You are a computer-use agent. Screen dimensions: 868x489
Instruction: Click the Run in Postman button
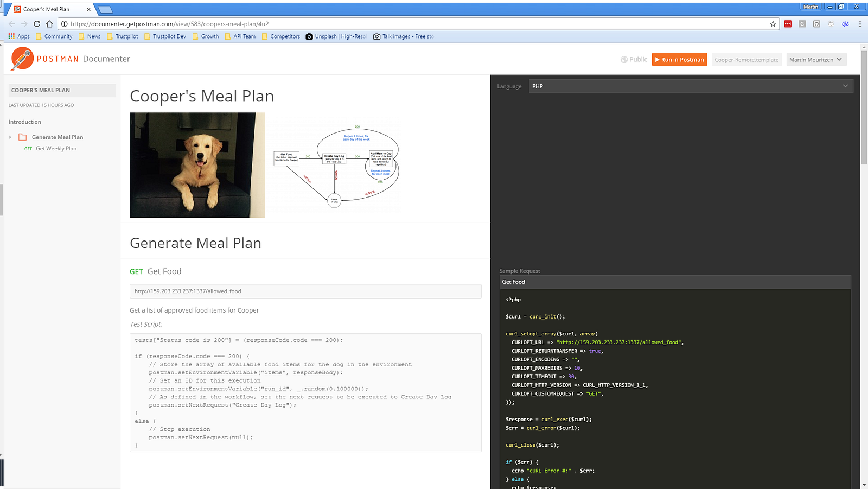pyautogui.click(x=680, y=60)
